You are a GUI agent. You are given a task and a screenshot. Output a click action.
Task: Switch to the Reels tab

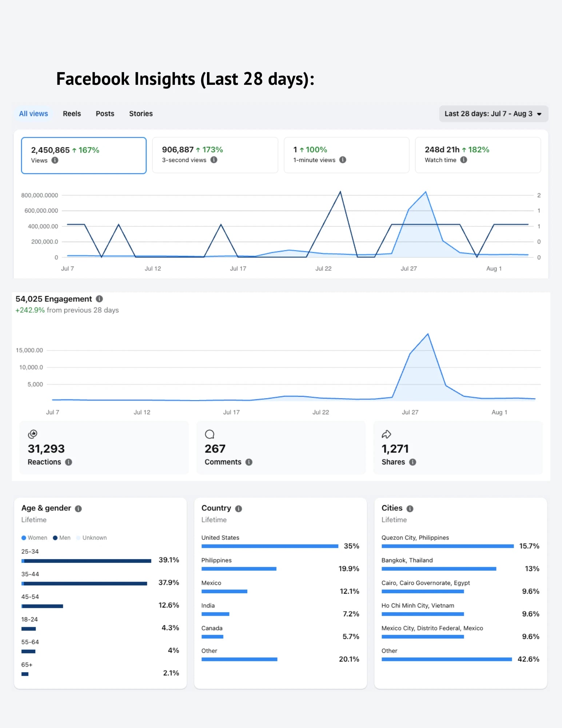[72, 114]
